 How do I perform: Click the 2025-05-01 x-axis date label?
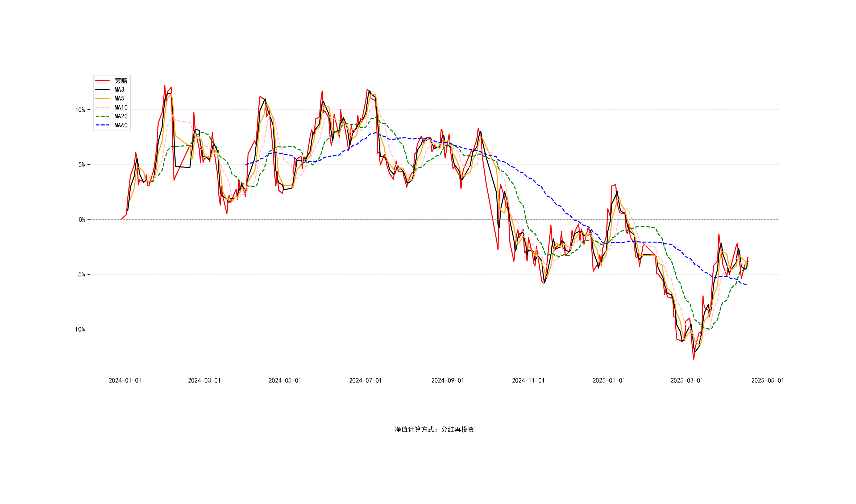point(767,380)
